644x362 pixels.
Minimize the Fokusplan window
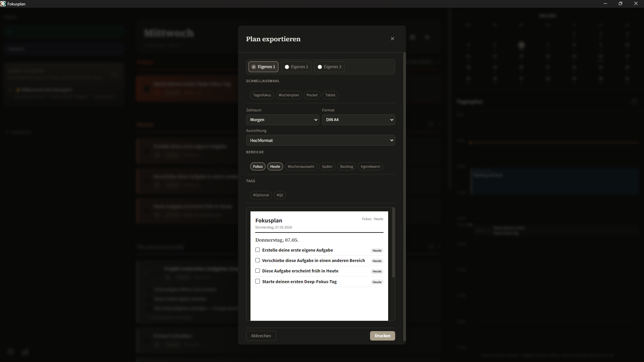click(605, 4)
